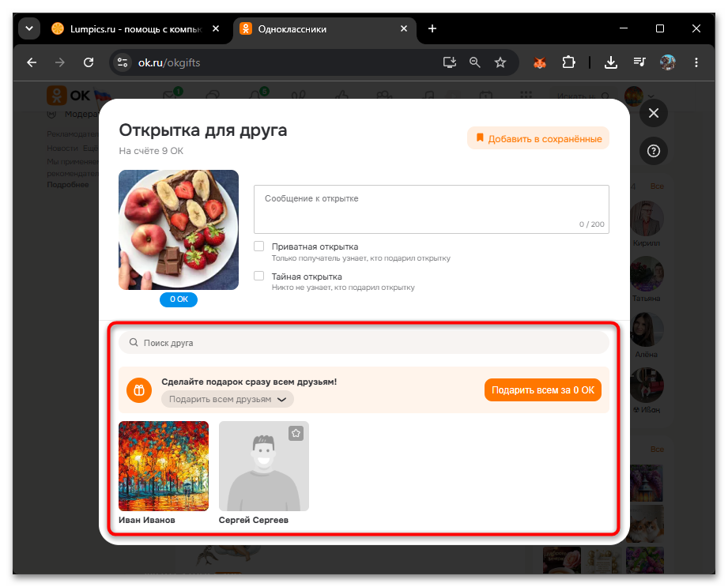Select friend Иван Иванов avatar

click(164, 466)
